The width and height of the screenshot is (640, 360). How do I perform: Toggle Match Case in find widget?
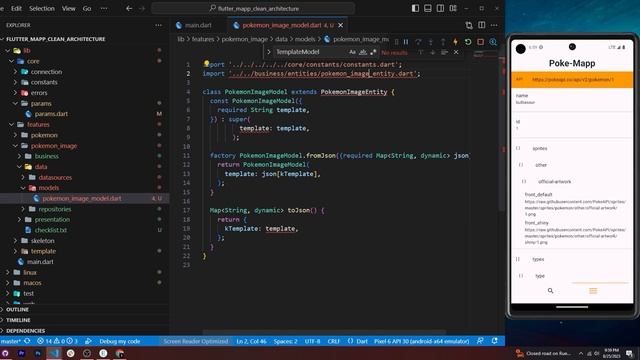(352, 52)
